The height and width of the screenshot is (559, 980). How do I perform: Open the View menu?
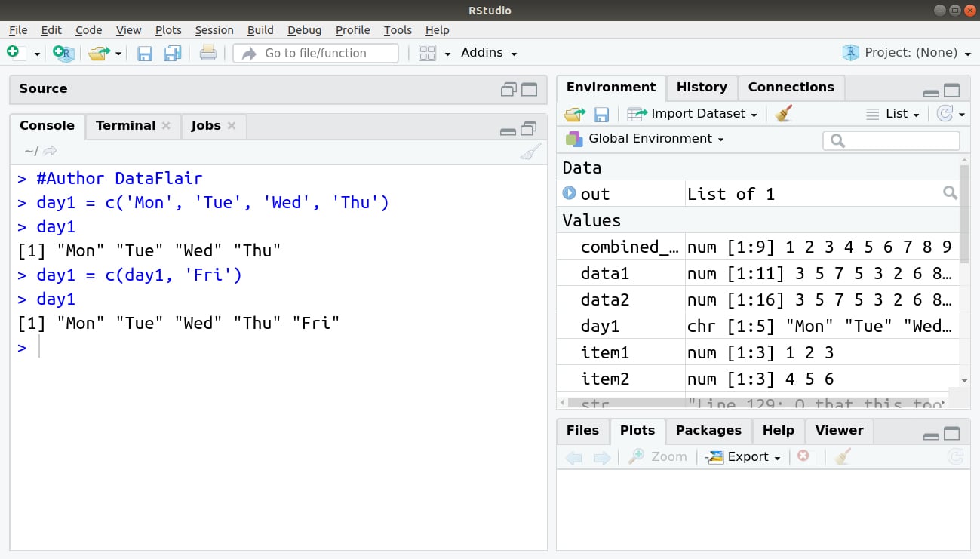[128, 30]
